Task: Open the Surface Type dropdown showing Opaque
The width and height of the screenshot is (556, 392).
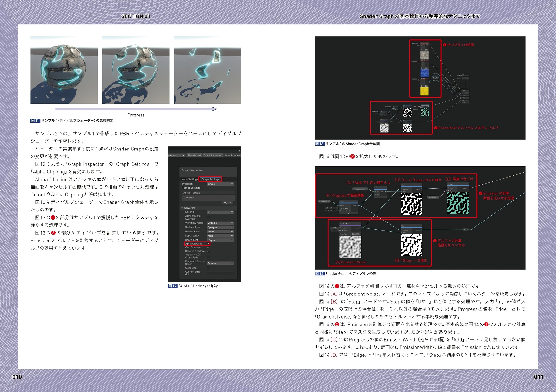Action: pos(220,227)
